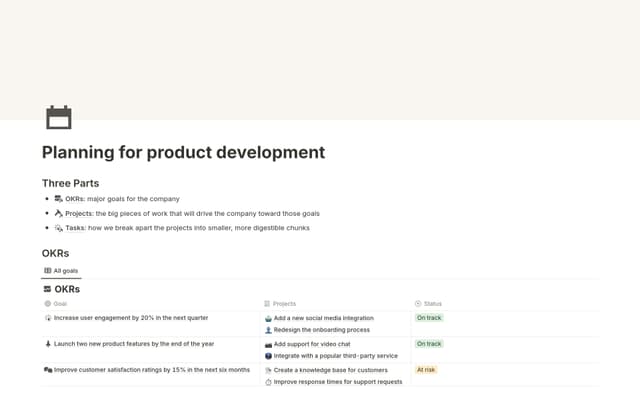The image size is (640, 399).
Task: Click the Projects column header
Action: 280,304
